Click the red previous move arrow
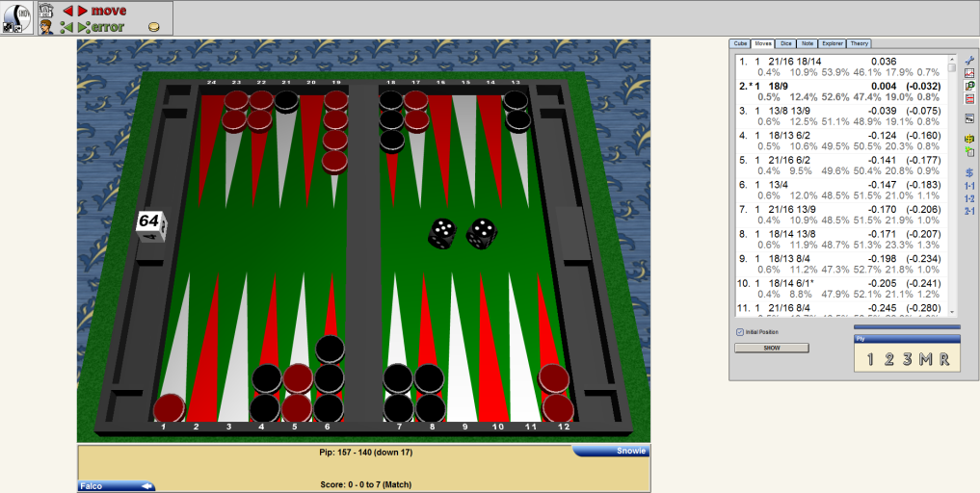 tap(67, 11)
